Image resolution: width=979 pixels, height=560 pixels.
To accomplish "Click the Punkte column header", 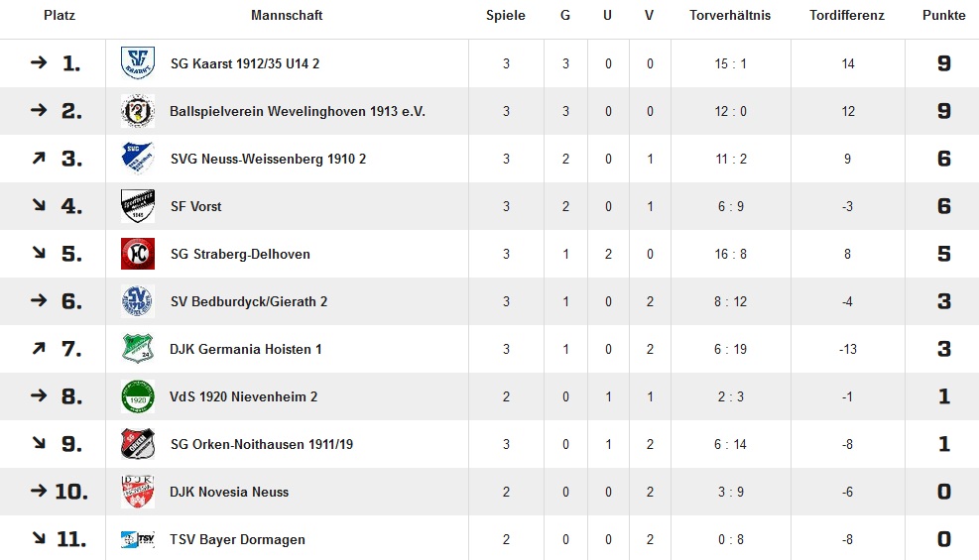I will [x=943, y=15].
